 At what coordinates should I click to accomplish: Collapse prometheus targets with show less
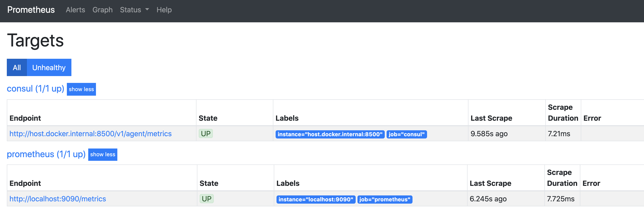point(103,154)
